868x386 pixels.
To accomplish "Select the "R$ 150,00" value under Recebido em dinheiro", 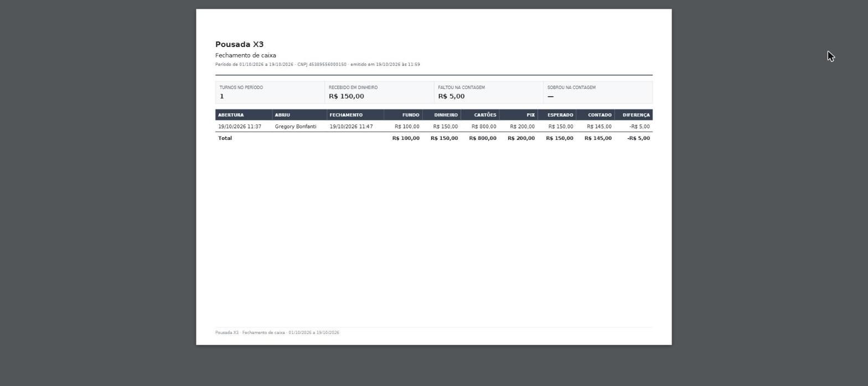I will tap(347, 96).
